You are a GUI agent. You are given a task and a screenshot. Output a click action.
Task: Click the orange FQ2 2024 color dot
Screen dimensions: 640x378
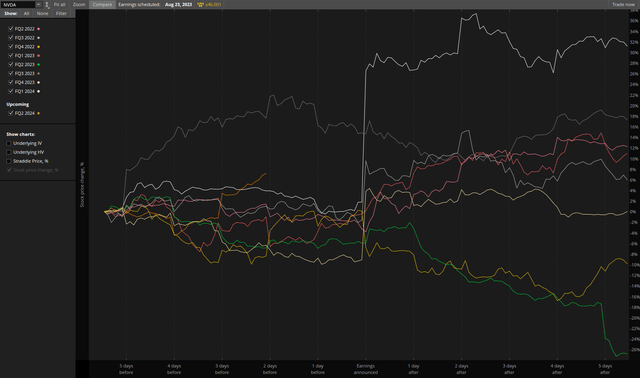pyautogui.click(x=38, y=113)
